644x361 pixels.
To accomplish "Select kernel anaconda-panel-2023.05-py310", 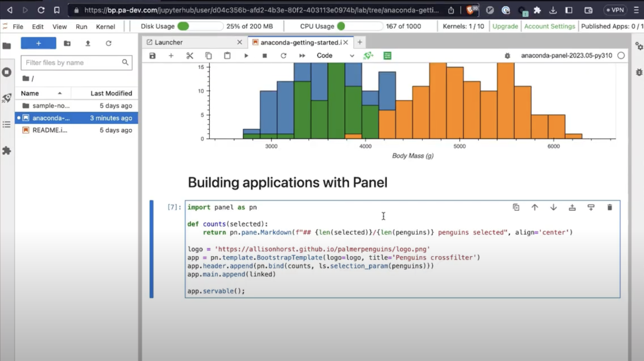I will (566, 56).
